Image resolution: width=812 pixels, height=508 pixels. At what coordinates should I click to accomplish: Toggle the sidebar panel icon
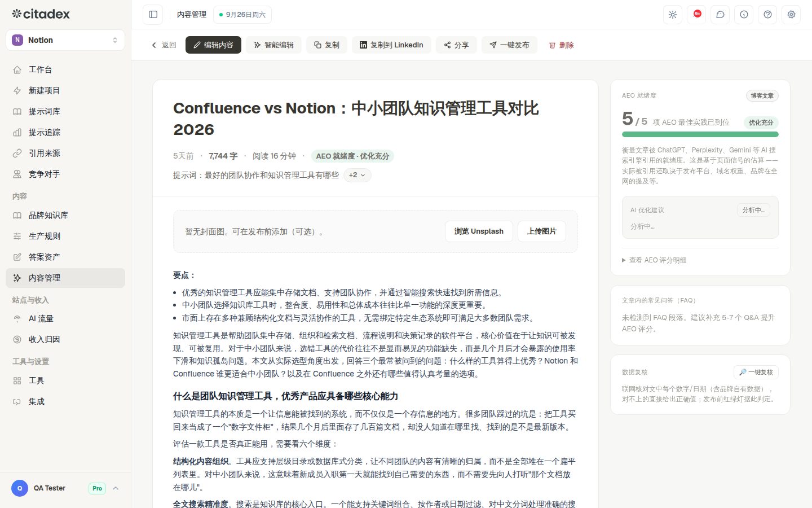[x=153, y=15]
